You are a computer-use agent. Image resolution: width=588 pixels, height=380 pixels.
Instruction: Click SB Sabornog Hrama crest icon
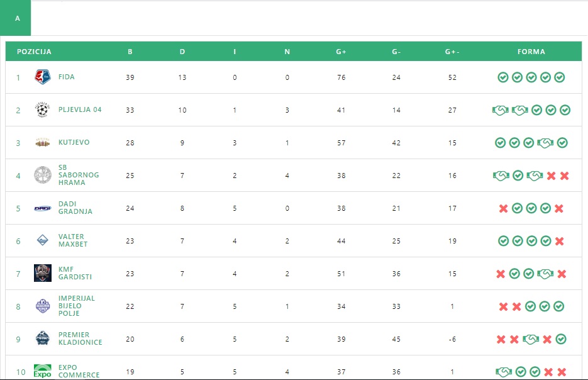click(x=42, y=176)
